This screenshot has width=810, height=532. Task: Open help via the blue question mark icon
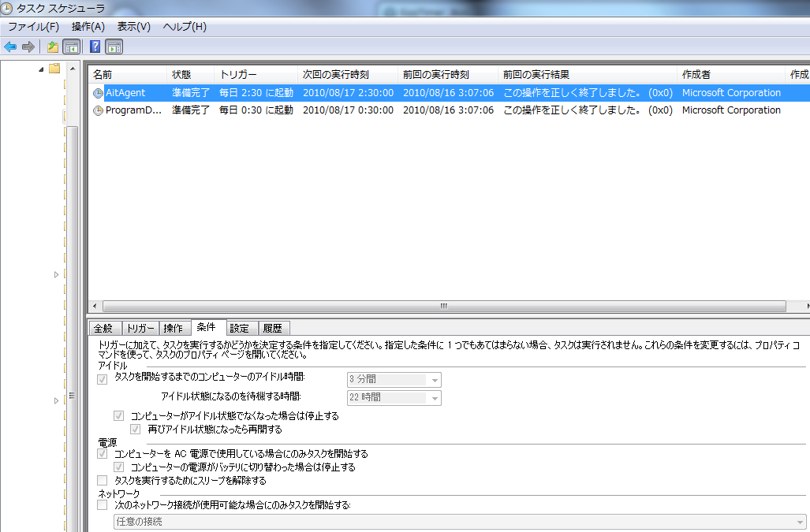point(95,47)
